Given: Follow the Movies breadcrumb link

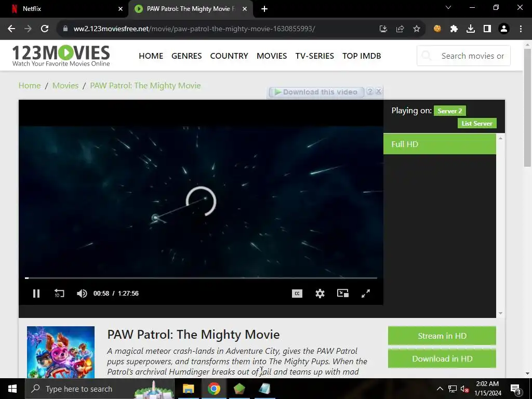Looking at the screenshot, I should coord(65,86).
